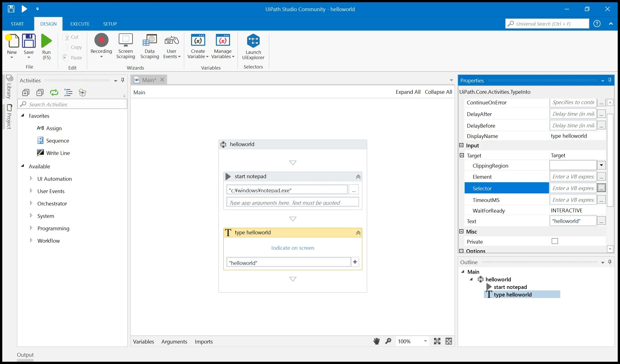Select start notepad in Outline
The image size is (620, 364).
click(x=510, y=287)
